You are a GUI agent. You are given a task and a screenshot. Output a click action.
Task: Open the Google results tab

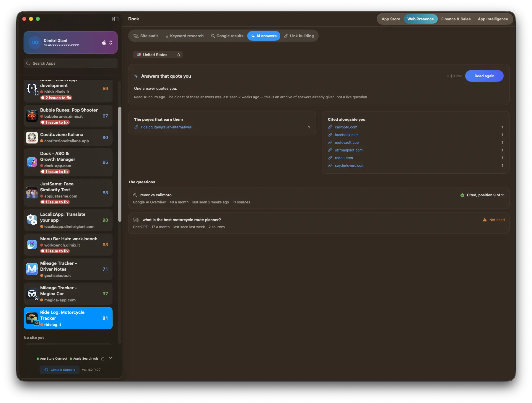227,36
